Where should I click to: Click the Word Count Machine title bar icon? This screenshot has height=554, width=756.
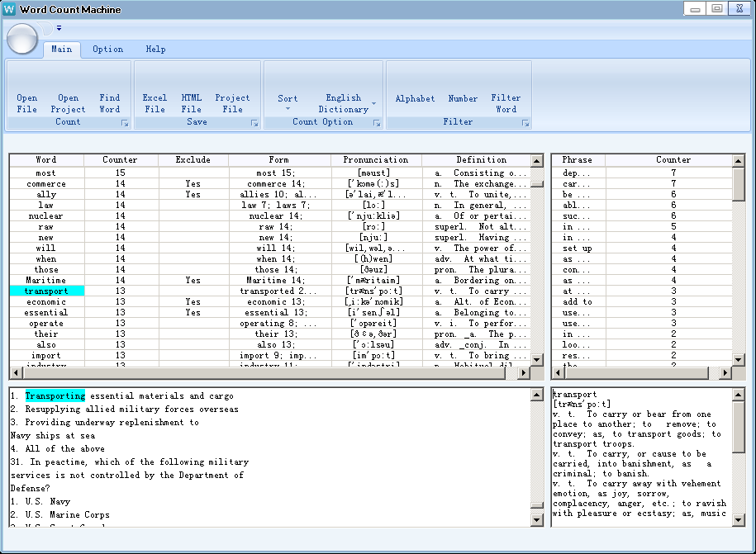(9, 9)
